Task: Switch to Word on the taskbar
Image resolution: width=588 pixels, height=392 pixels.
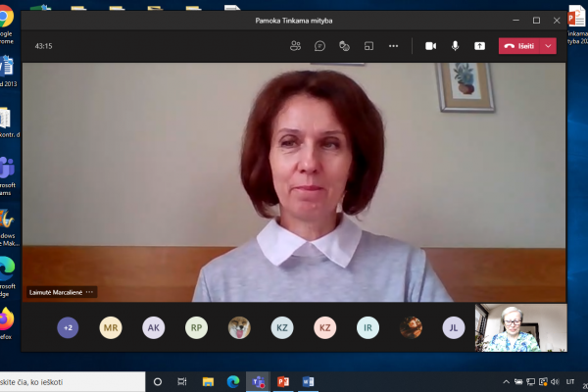Action: tap(308, 382)
